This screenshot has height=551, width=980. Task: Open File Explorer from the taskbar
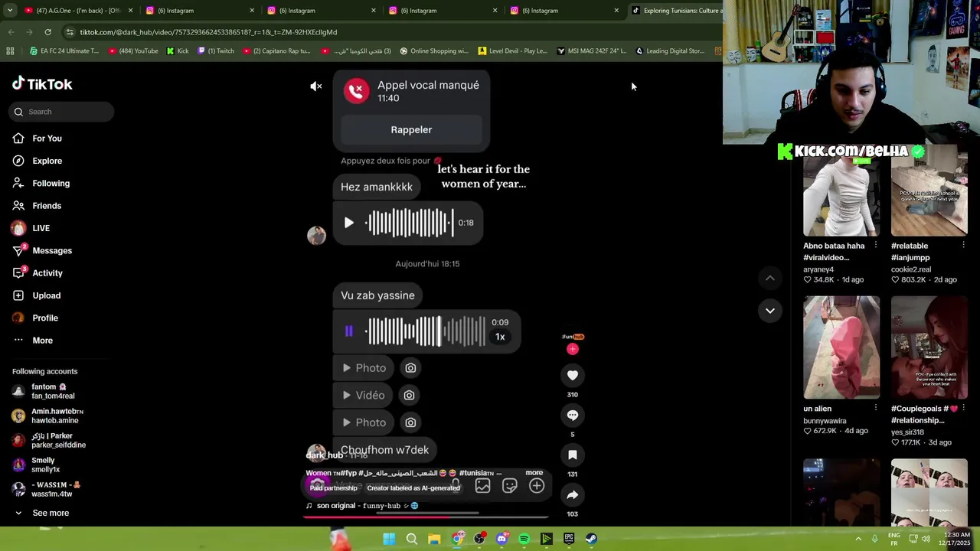(434, 539)
